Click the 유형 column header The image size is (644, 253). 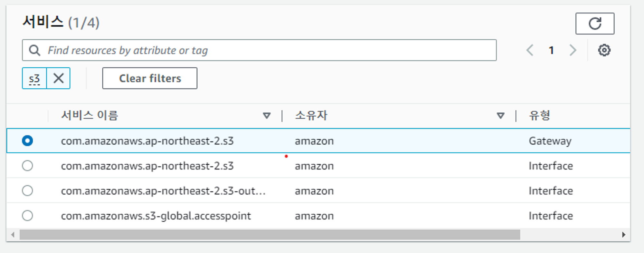click(540, 115)
